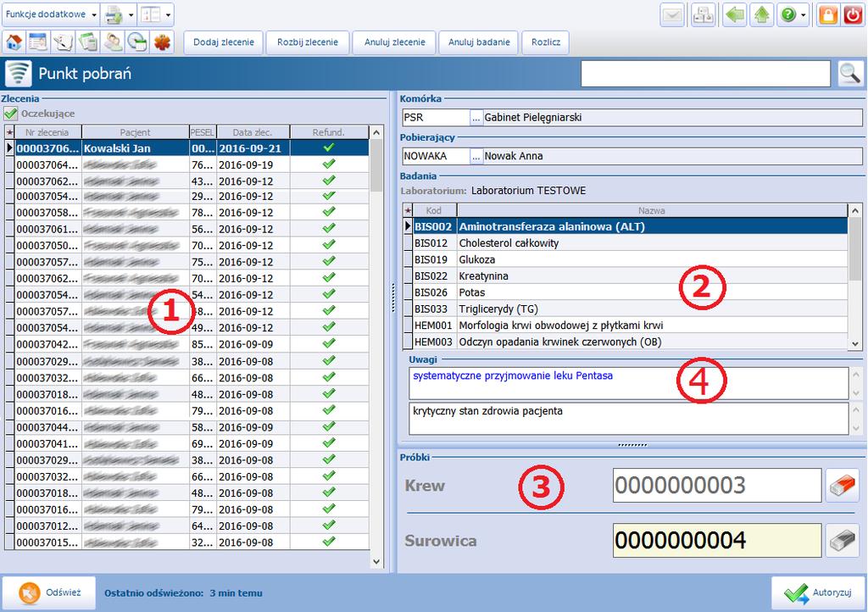This screenshot has height=612, width=868.
Task: Expand the help menu dropdown arrow
Action: (x=804, y=15)
